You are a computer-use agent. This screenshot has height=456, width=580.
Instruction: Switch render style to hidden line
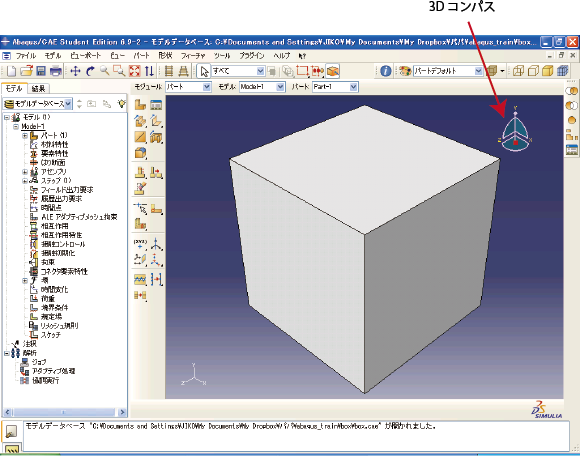(533, 71)
